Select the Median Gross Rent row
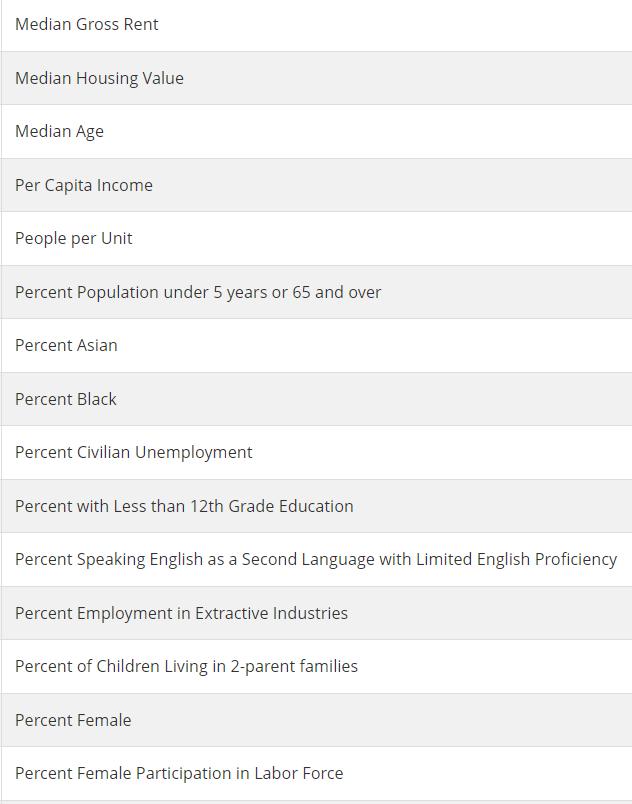The width and height of the screenshot is (632, 804). (316, 25)
